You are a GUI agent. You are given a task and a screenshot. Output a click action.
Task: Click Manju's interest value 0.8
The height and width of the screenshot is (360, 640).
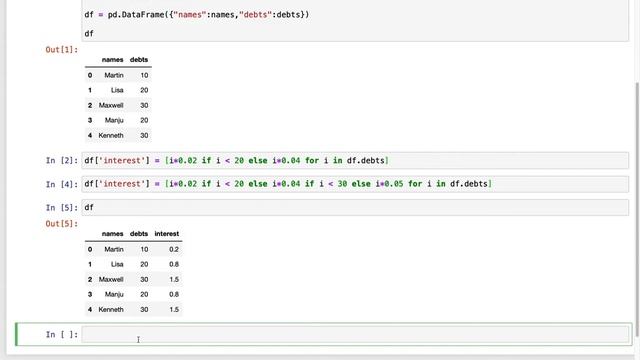point(174,294)
